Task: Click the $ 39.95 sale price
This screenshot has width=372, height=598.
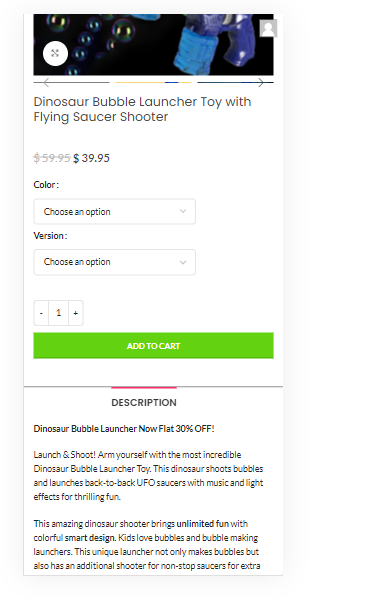Action: pos(91,158)
